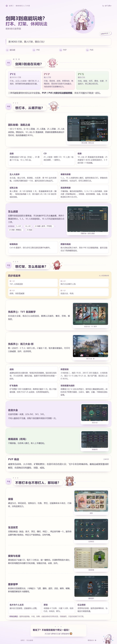The image size is (117, 644).
Task: Click the 矿车跑商 card heading
Action: [14, 386]
